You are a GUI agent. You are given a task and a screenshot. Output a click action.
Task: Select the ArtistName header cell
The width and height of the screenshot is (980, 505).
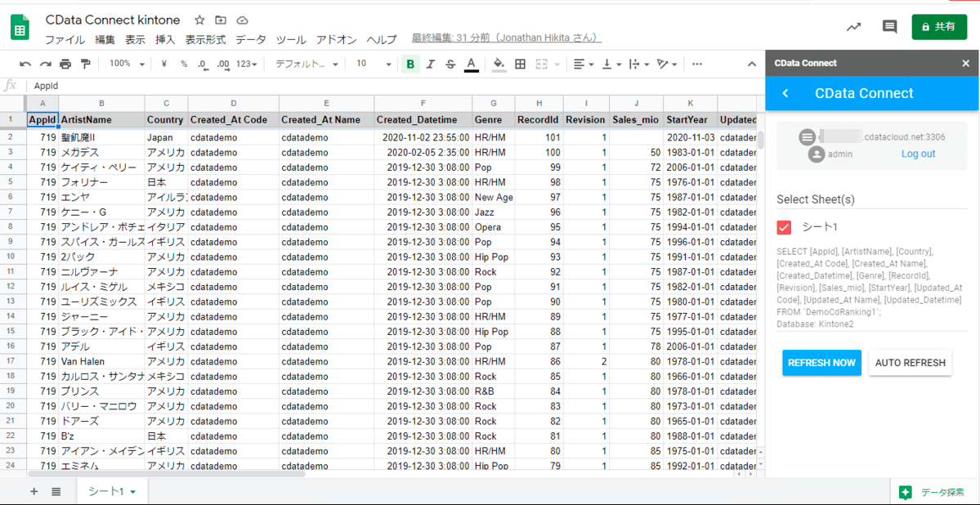pyautogui.click(x=102, y=119)
